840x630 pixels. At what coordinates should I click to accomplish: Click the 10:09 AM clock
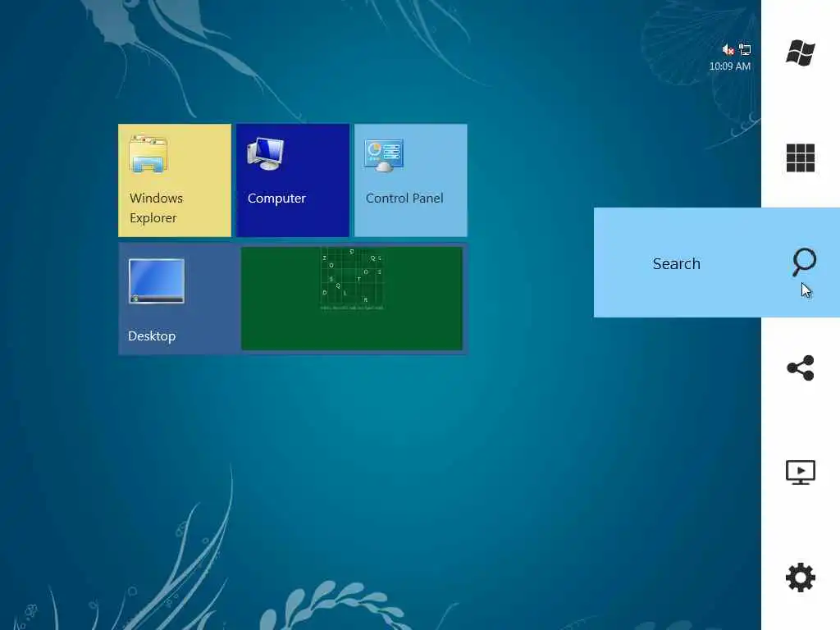click(x=729, y=66)
